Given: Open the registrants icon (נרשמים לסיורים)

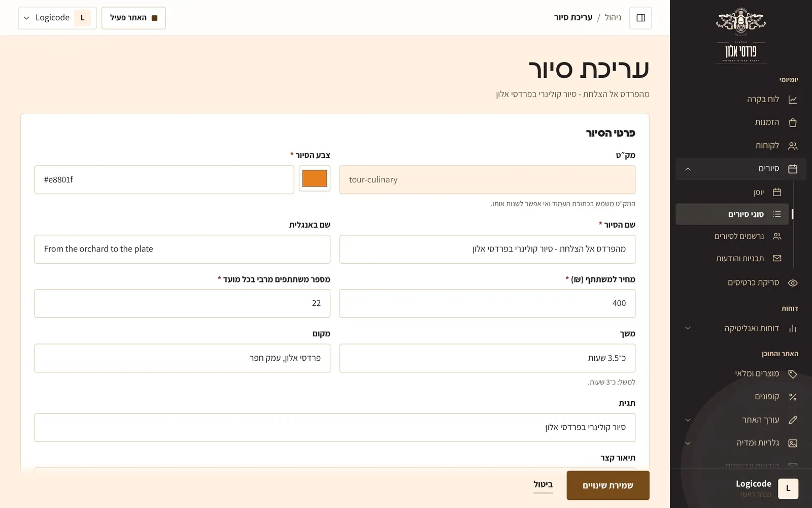Looking at the screenshot, I should [x=777, y=236].
